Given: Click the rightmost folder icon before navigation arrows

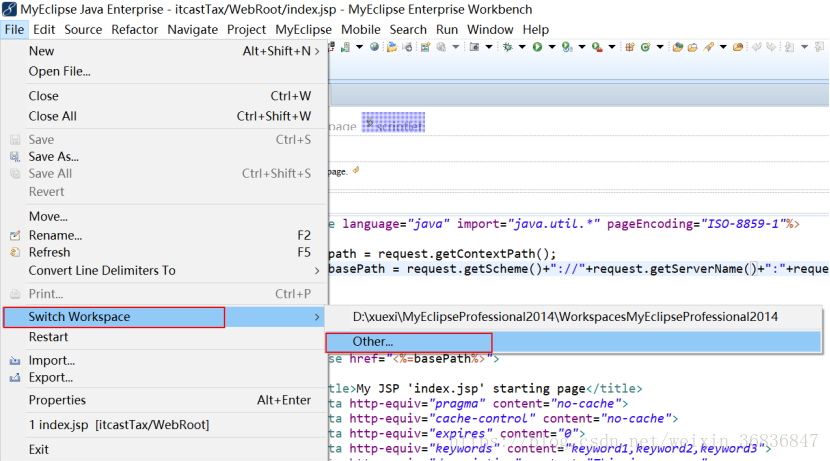Looking at the screenshot, I should [x=737, y=47].
